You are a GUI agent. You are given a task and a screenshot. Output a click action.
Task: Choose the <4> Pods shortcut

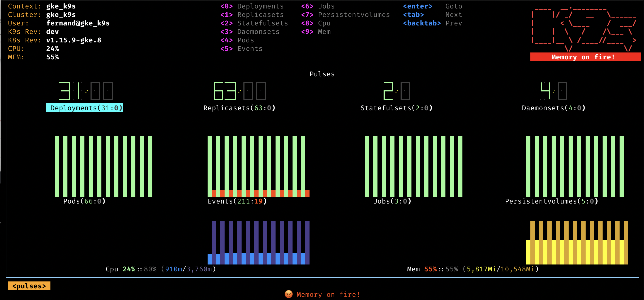(x=237, y=40)
